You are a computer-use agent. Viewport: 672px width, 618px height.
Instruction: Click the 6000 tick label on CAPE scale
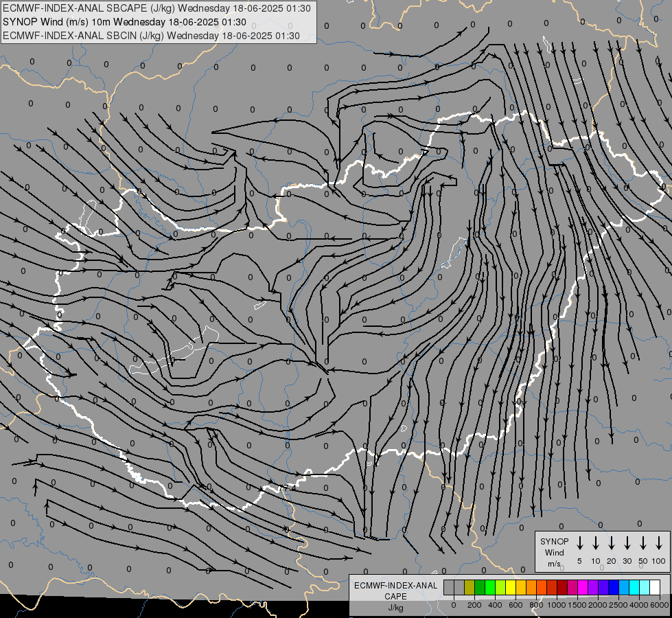pyautogui.click(x=660, y=605)
